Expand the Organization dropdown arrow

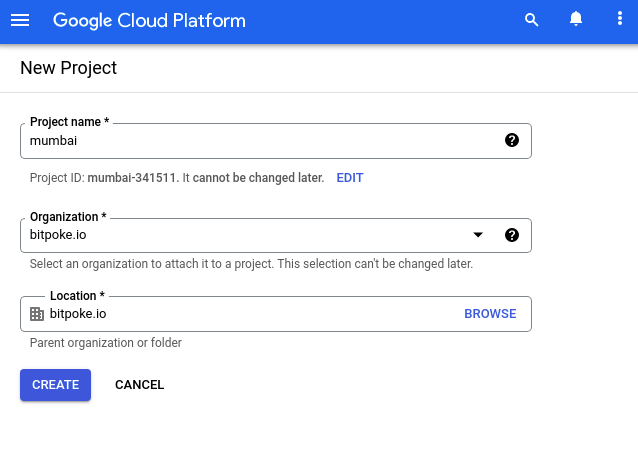coord(478,235)
